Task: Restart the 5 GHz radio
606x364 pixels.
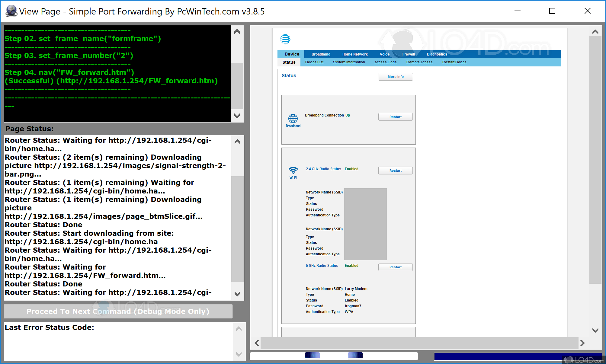Action: coord(395,267)
